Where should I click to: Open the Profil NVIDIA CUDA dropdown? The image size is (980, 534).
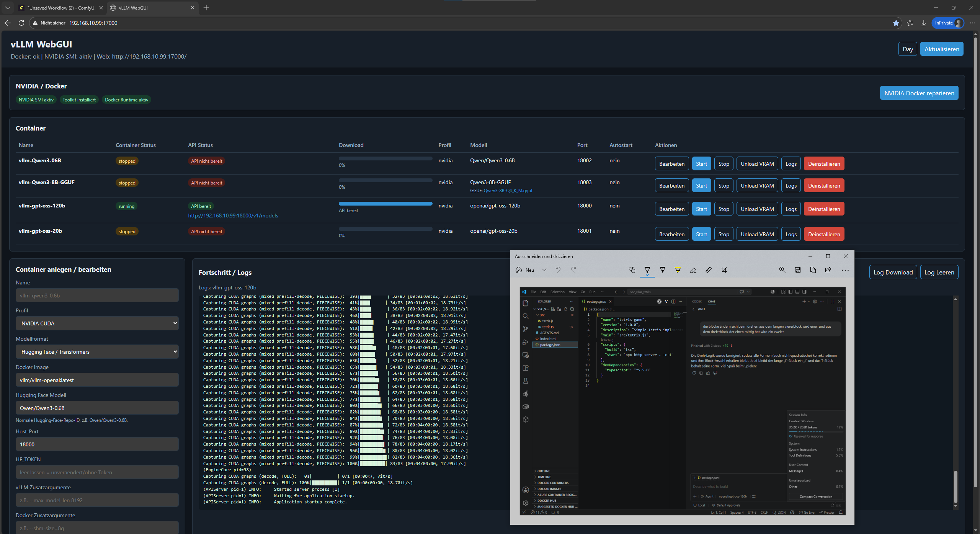(97, 323)
